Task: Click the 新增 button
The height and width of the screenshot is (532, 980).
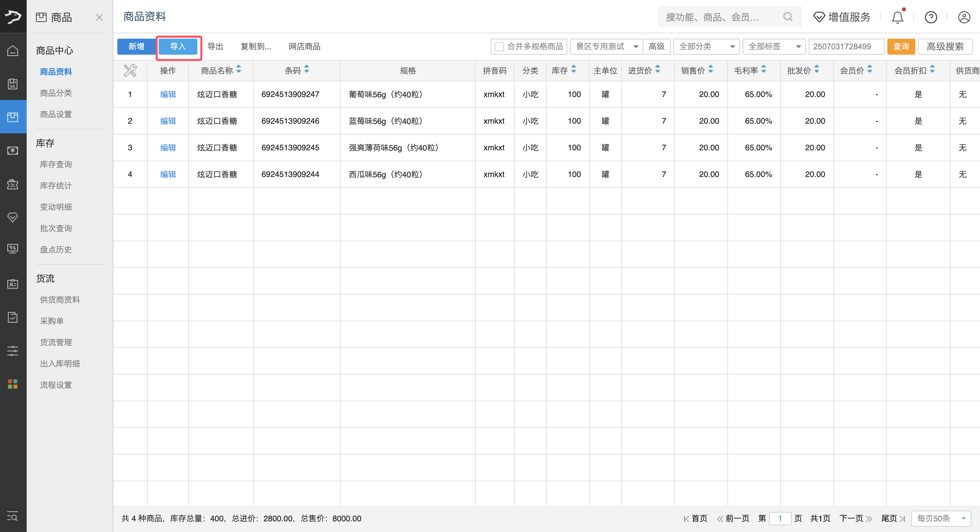Action: click(x=136, y=46)
